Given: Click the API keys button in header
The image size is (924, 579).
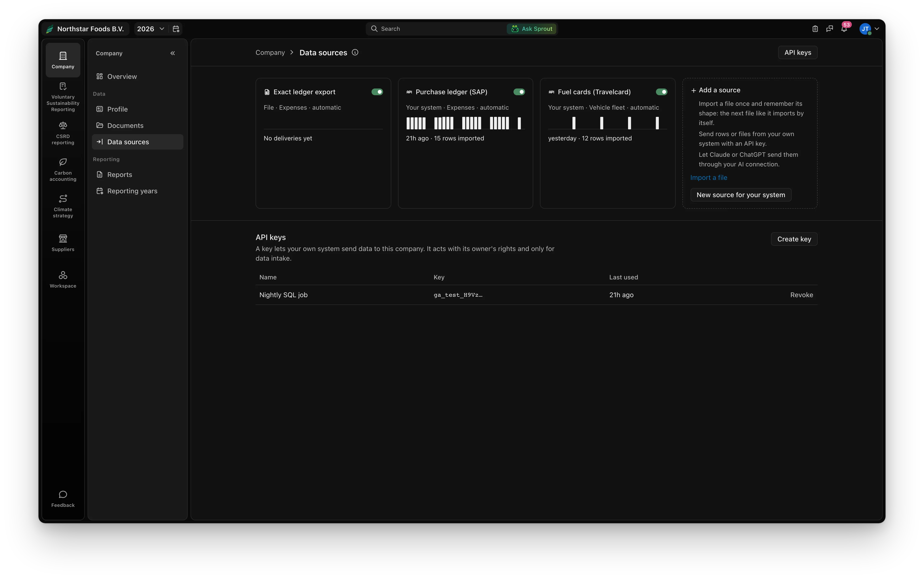Looking at the screenshot, I should click(797, 52).
